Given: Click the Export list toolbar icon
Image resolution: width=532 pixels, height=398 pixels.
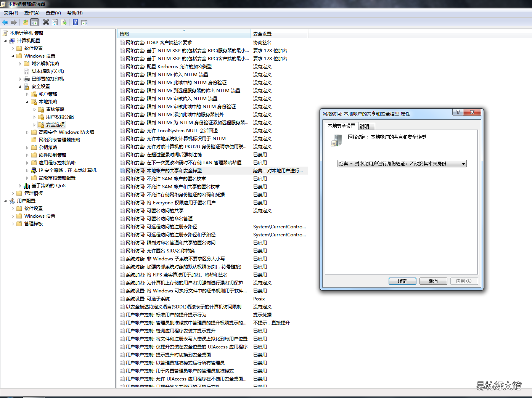Looking at the screenshot, I should tap(64, 22).
